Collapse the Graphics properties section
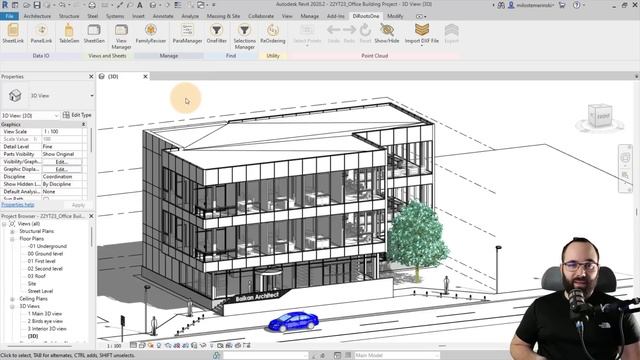The image size is (640, 360). tap(83, 124)
